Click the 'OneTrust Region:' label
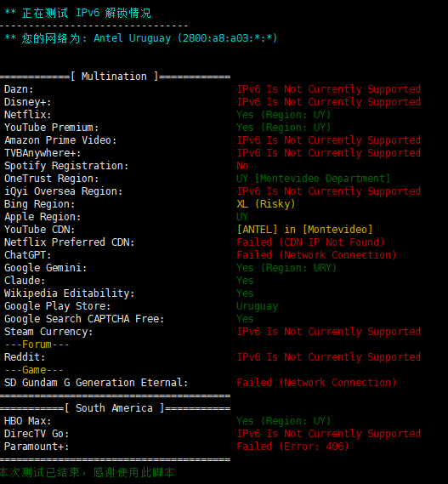 point(52,179)
